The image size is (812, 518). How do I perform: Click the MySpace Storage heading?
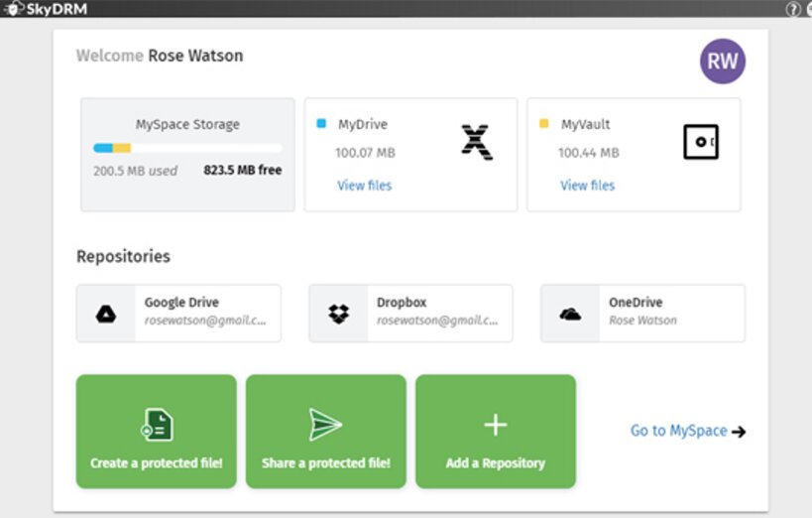187,124
